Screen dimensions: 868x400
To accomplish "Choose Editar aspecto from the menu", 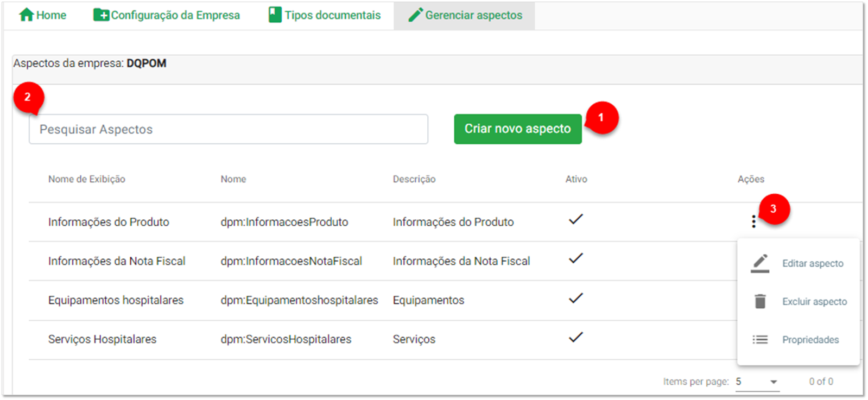I will tap(799, 263).
